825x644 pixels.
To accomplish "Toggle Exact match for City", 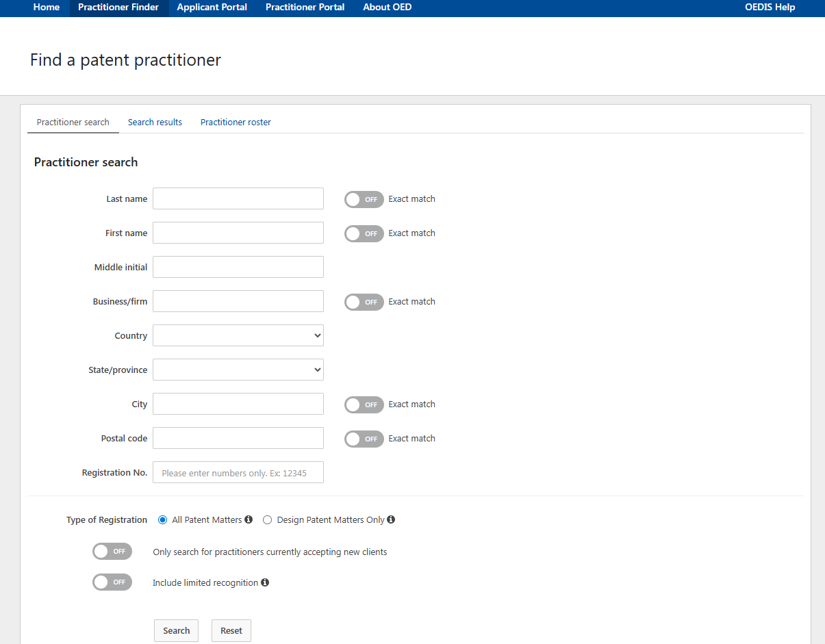I will 364,404.
